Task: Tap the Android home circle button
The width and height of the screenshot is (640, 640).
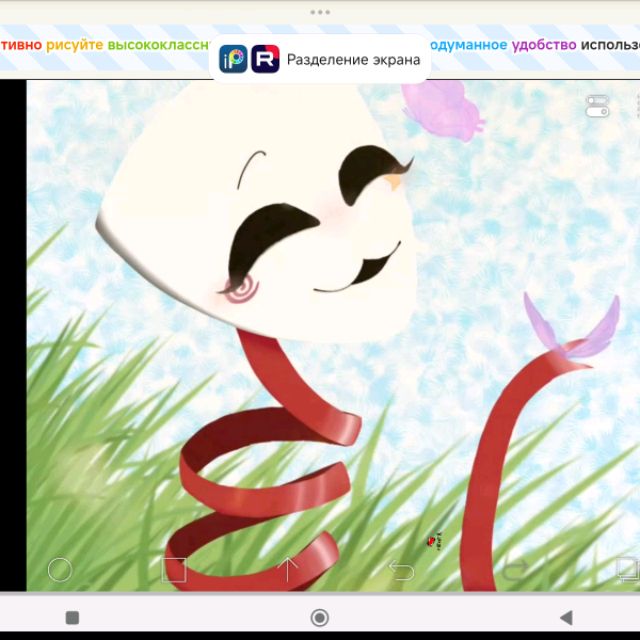Action: click(x=320, y=618)
